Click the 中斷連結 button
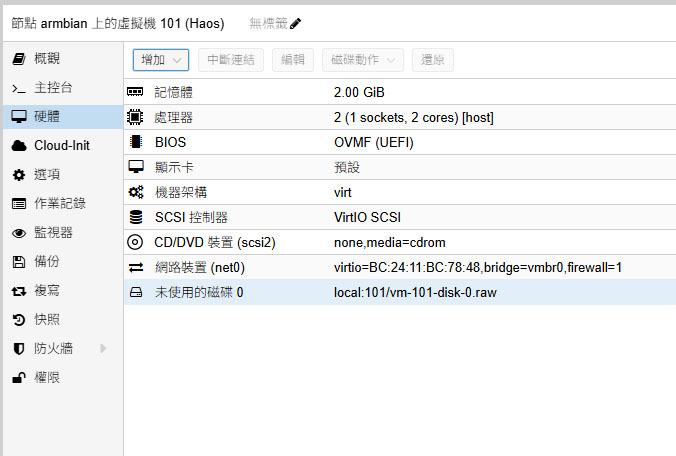 [x=231, y=60]
